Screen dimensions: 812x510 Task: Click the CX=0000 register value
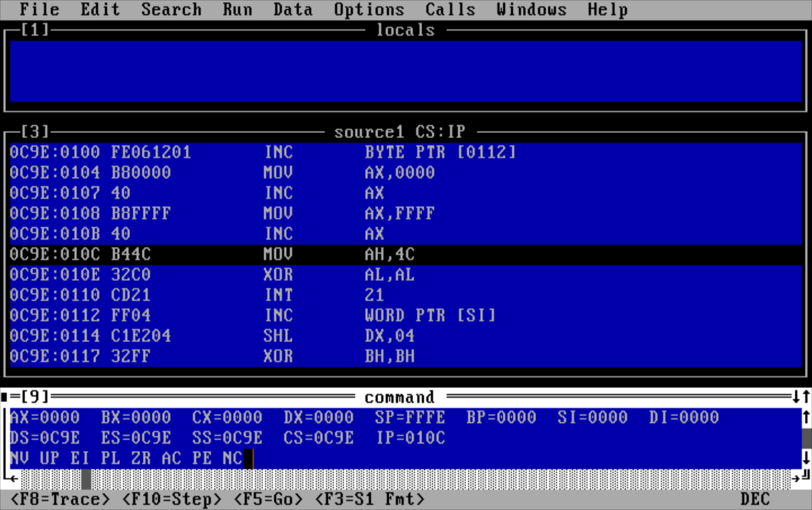[227, 418]
